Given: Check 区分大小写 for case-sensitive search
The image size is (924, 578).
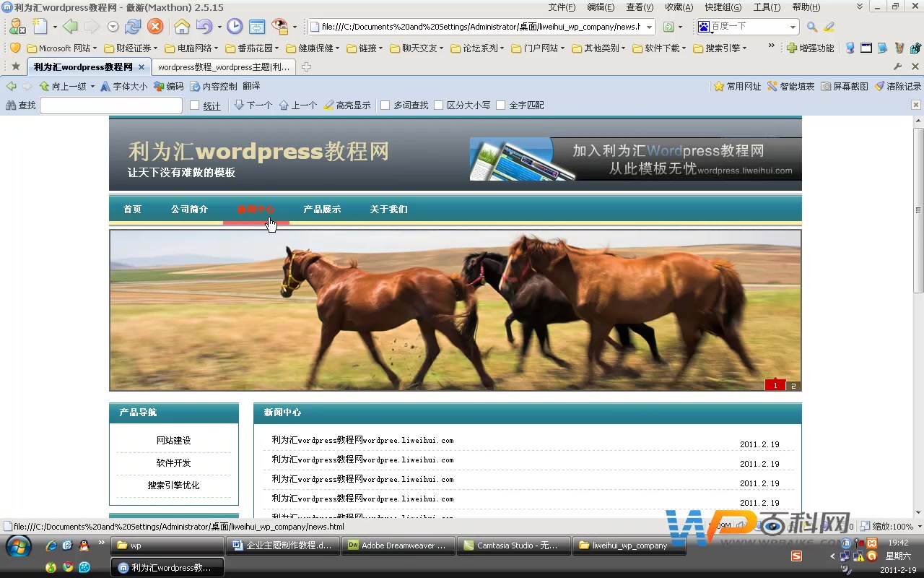Looking at the screenshot, I should tap(437, 105).
